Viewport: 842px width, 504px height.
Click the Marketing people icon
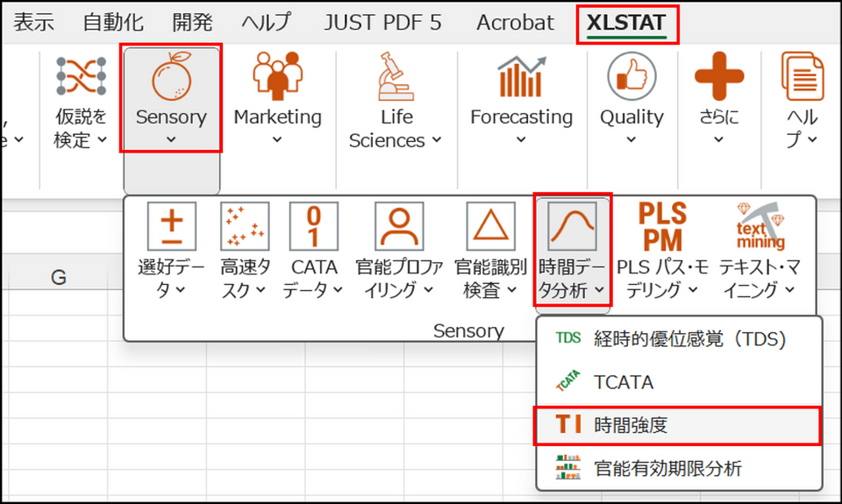pyautogui.click(x=278, y=76)
